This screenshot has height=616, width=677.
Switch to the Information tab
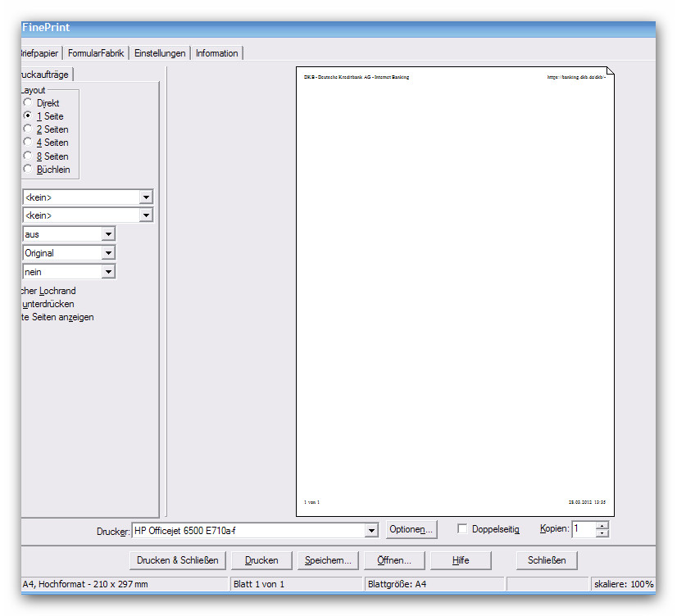coord(216,53)
